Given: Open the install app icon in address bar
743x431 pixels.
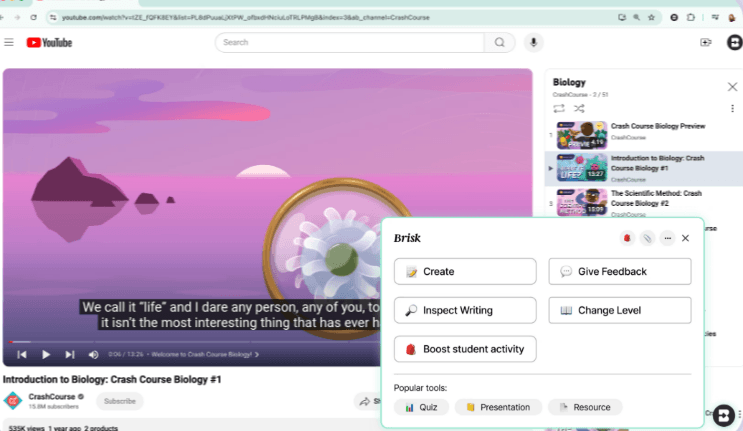Looking at the screenshot, I should coord(622,18).
